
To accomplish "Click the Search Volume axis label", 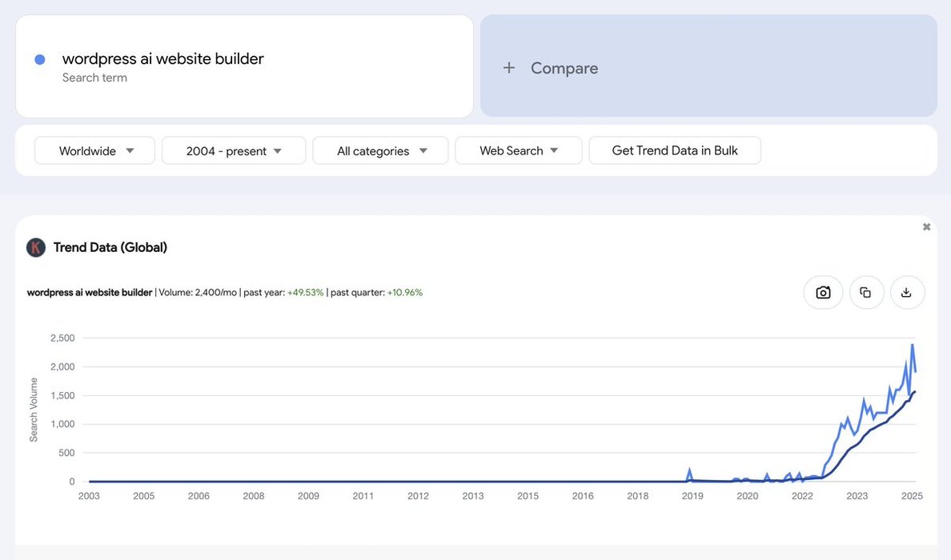I will [x=34, y=410].
